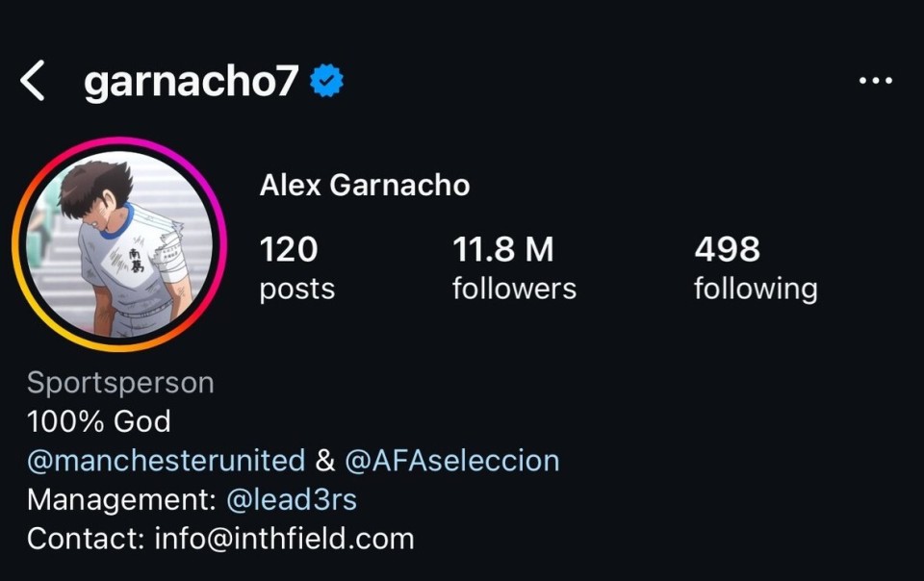Viewport: 924px width, 581px height.
Task: Open the @manchesterunited mention link
Action: [167, 461]
